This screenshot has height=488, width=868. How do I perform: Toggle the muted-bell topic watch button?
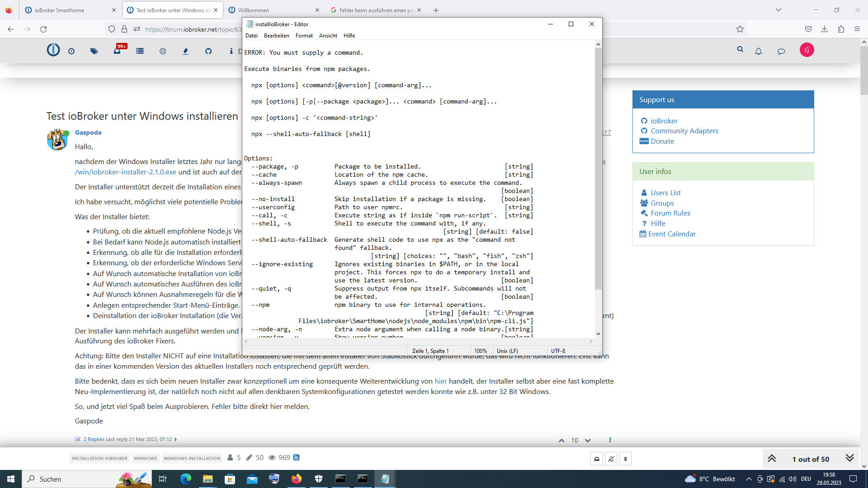611,459
